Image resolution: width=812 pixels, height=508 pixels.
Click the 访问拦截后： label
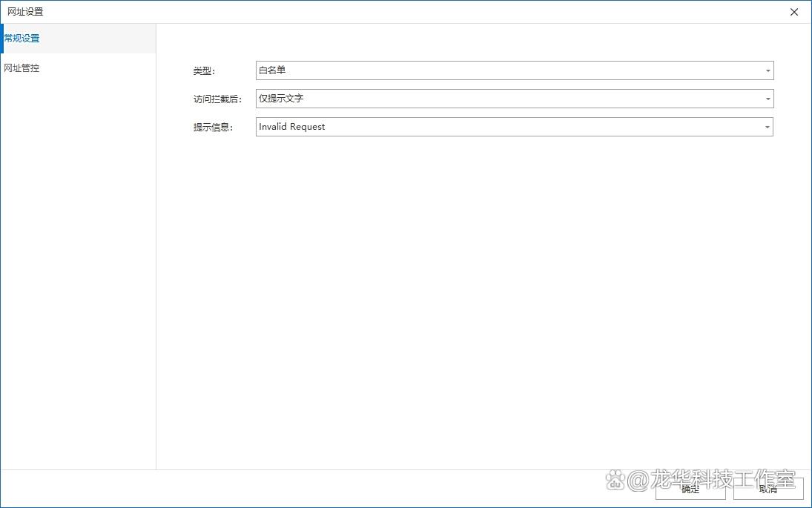pyautogui.click(x=217, y=99)
